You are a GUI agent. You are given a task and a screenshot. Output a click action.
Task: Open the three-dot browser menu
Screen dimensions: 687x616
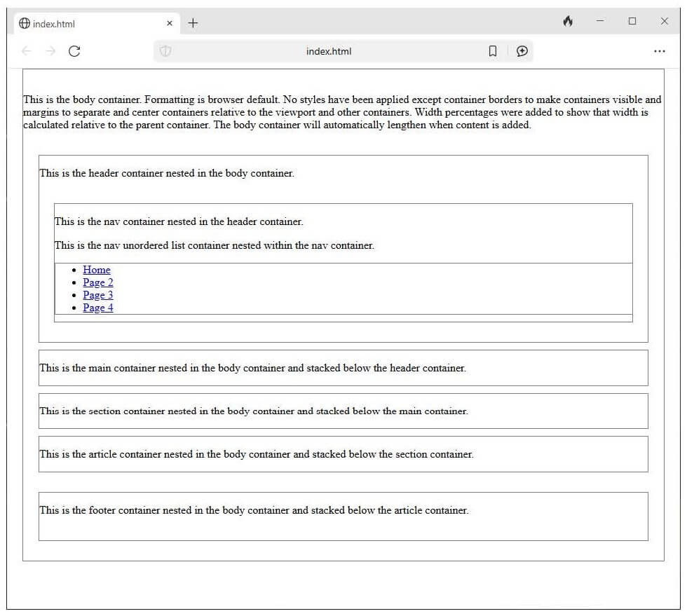point(659,51)
